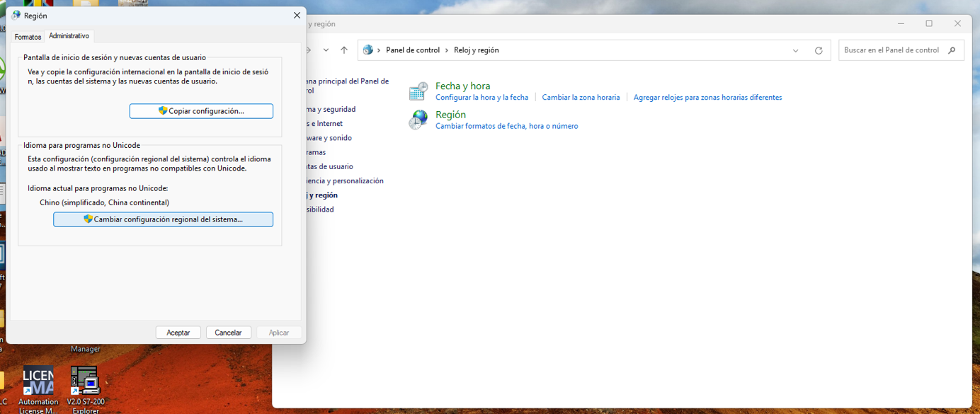The image size is (980, 414).
Task: Open the Región heading link in Control Panel
Action: pyautogui.click(x=450, y=115)
